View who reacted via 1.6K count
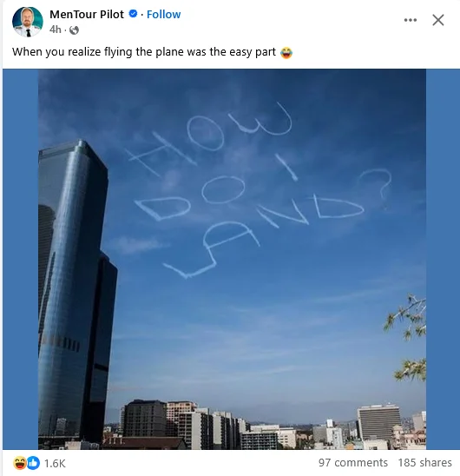Image resolution: width=460 pixels, height=476 pixels. tap(55, 463)
